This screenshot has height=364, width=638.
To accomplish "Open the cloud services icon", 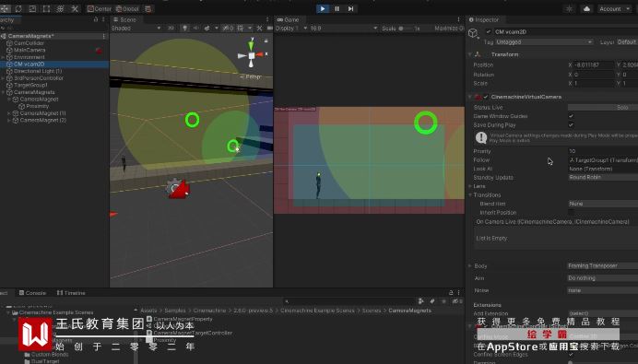I will (586, 8).
